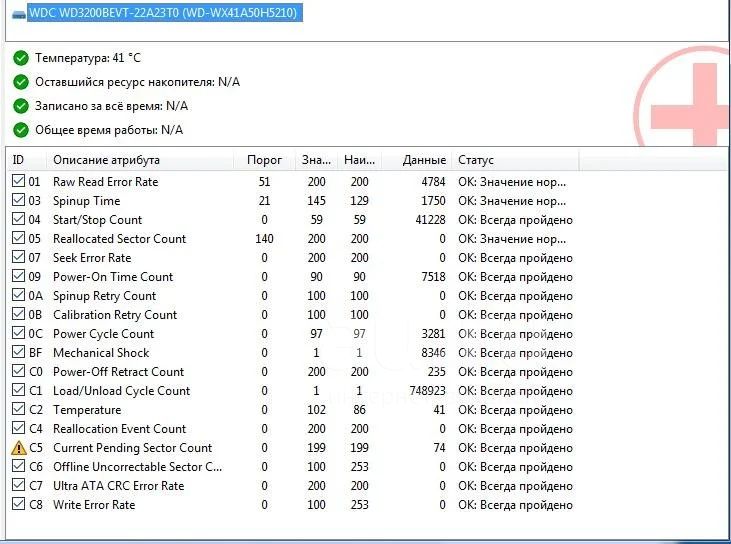Image resolution: width=731 pixels, height=544 pixels.
Task: Click the hard drive icon beside WDC WD3200BEVT
Action: (x=19, y=15)
